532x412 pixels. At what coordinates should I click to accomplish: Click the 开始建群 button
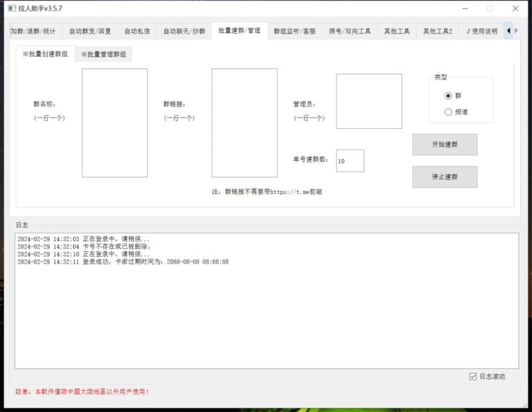pyautogui.click(x=444, y=144)
